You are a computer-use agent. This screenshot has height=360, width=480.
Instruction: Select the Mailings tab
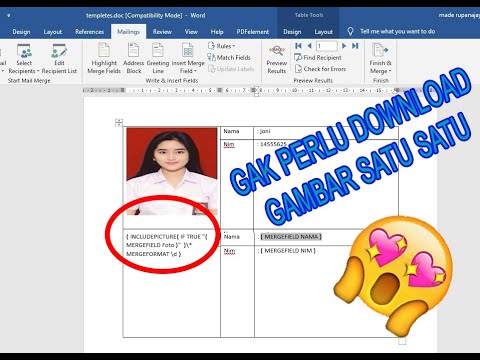coord(128,32)
